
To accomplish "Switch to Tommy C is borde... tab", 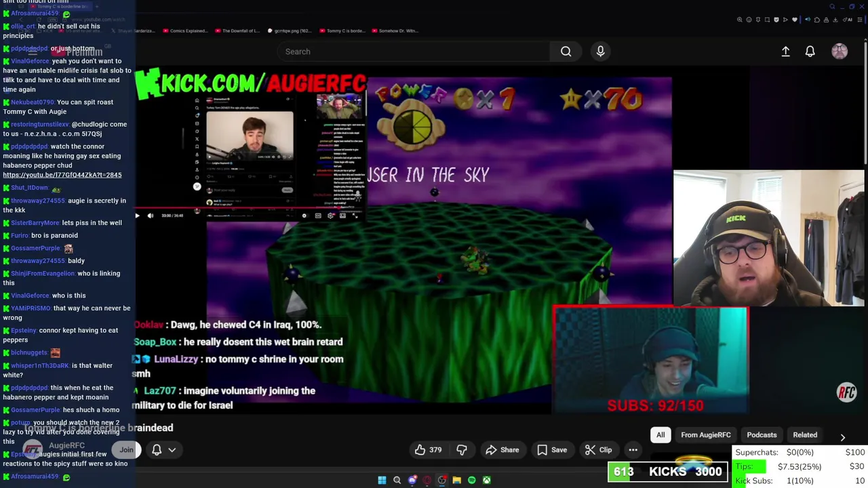I will pyautogui.click(x=342, y=30).
